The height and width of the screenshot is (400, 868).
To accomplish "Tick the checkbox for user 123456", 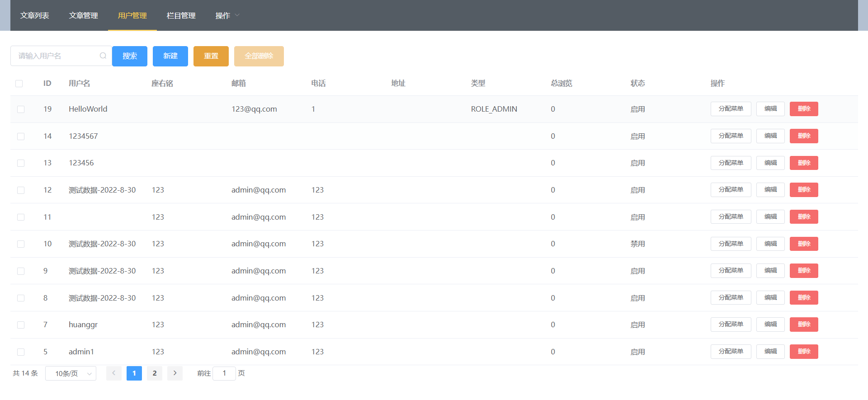I will pyautogui.click(x=21, y=163).
